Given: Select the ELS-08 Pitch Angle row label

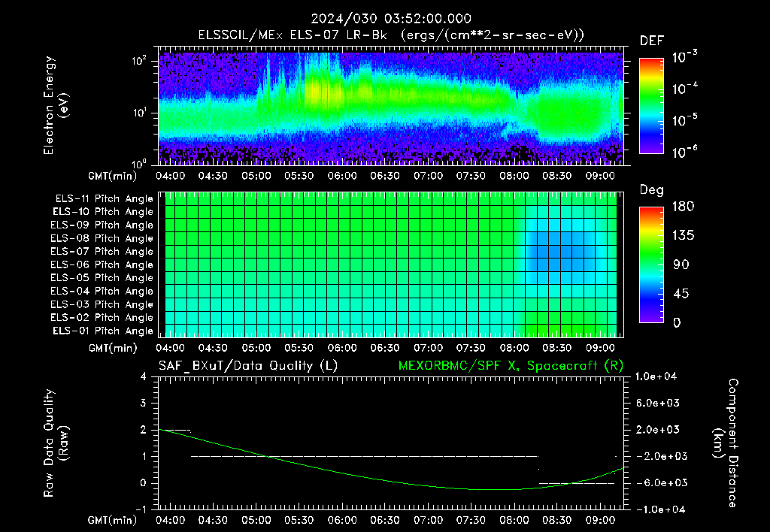Looking at the screenshot, I should 102,238.
